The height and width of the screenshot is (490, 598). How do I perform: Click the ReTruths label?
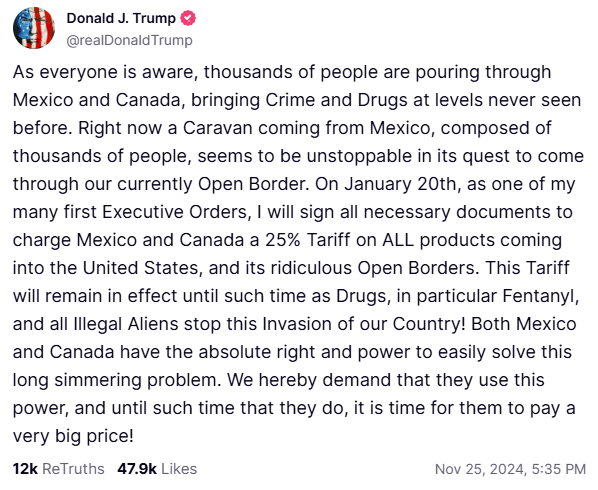[x=73, y=469]
